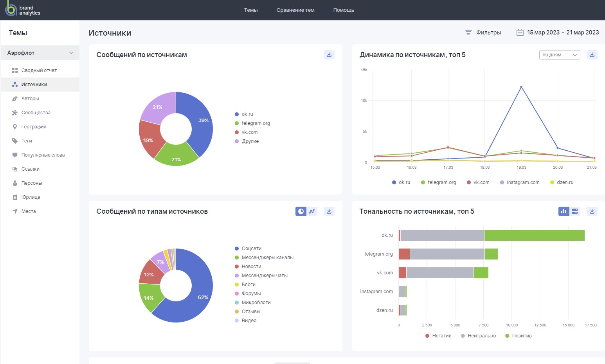Open the 'по дням' interval dropdown
605x364 pixels.
559,55
